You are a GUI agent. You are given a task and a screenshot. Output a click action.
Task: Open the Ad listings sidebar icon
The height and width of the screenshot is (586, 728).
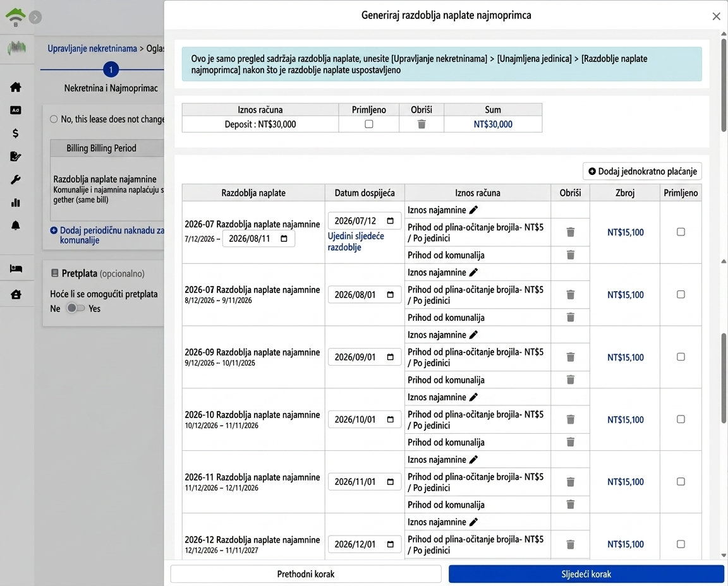click(15, 110)
